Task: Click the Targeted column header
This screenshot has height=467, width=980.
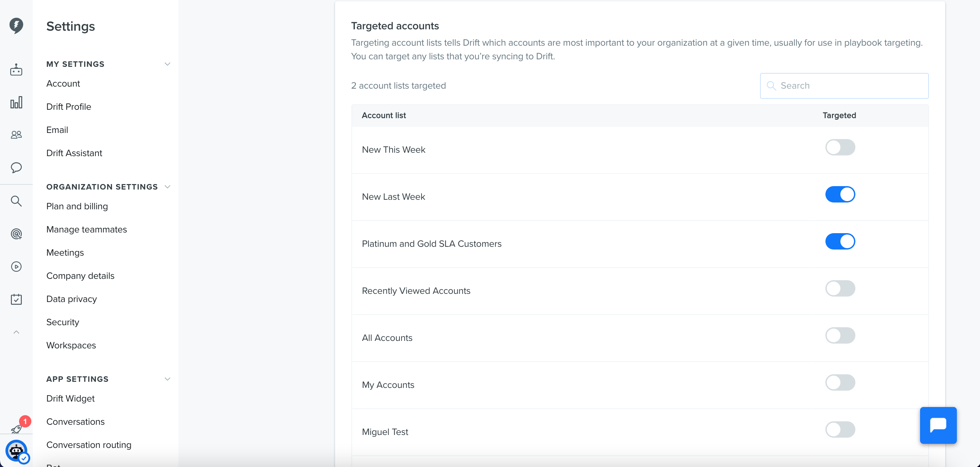Action: 839,116
